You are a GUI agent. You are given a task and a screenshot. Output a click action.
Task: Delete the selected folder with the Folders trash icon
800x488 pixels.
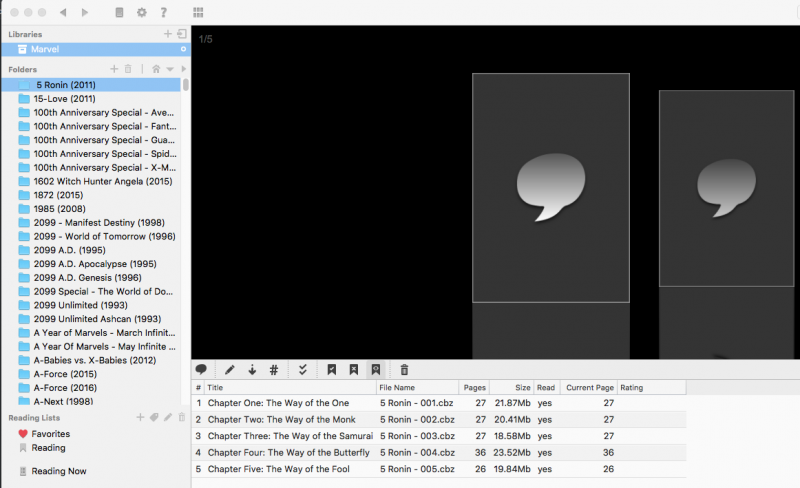point(128,68)
